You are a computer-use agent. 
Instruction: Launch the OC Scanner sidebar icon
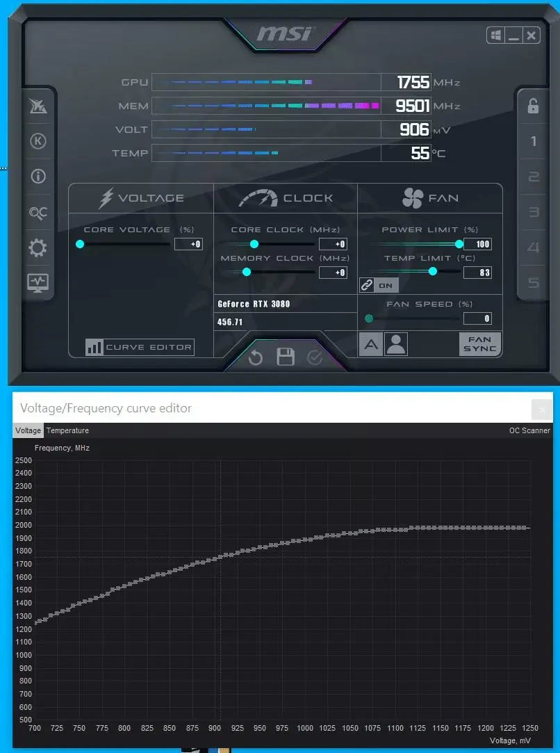point(38,212)
